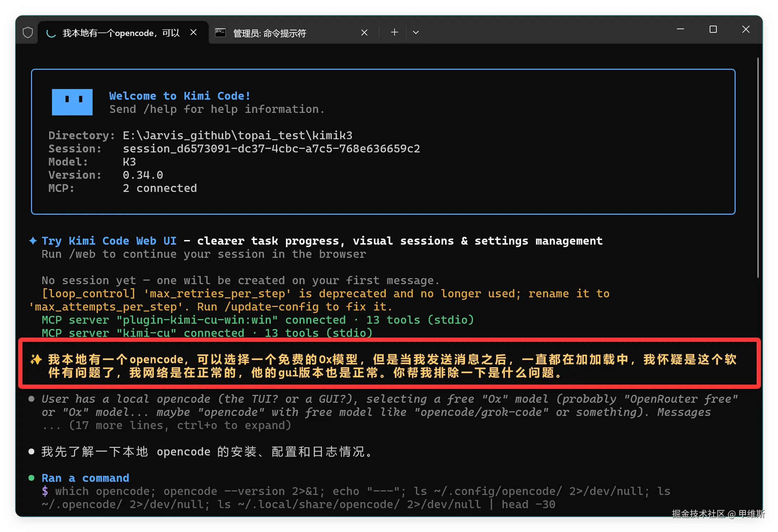The height and width of the screenshot is (532, 778).
Task: Maximize the terminal window
Action: click(x=713, y=29)
